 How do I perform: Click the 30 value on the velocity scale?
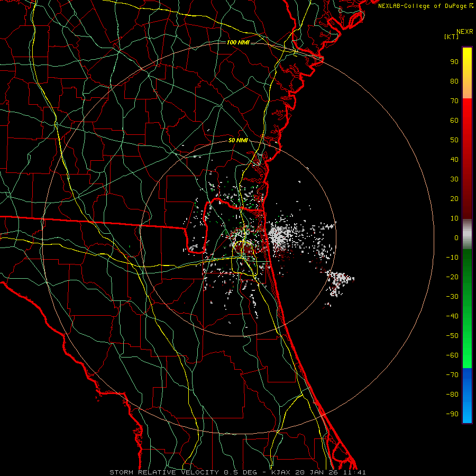click(x=454, y=179)
